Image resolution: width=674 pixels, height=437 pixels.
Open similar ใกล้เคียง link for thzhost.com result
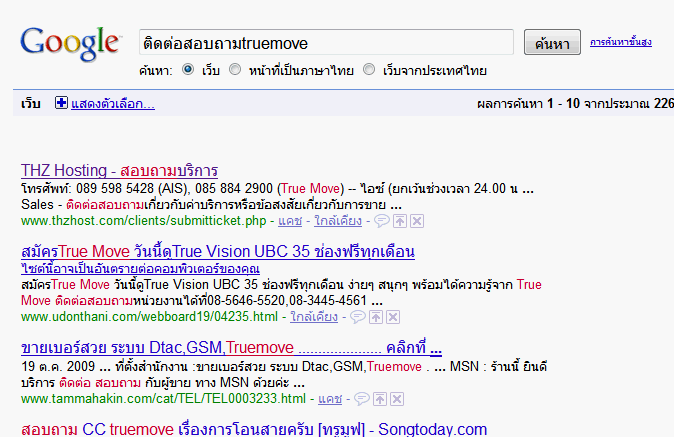pos(338,221)
